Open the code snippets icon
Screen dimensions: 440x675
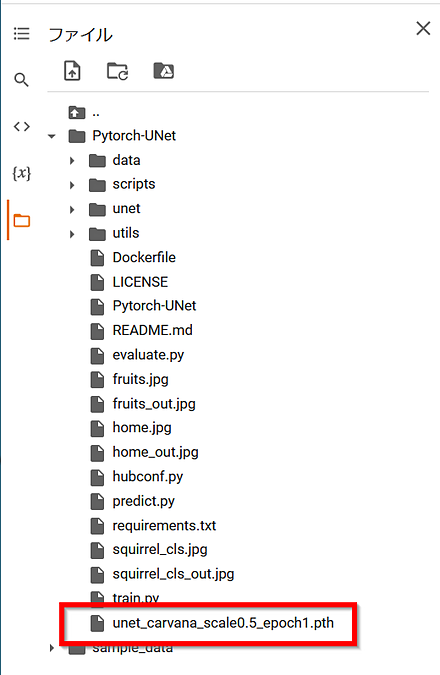point(22,127)
